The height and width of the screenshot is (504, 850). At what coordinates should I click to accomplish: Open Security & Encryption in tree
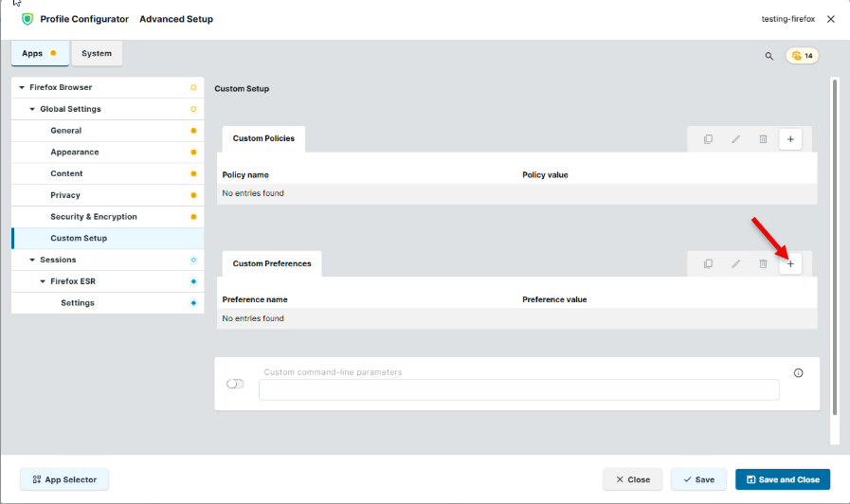[107, 217]
